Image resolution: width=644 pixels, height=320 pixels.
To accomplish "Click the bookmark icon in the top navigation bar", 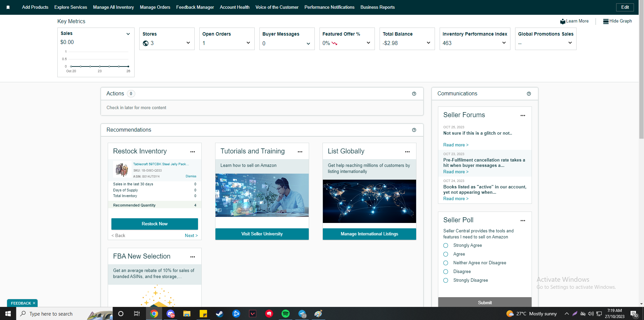I will pos(8,7).
